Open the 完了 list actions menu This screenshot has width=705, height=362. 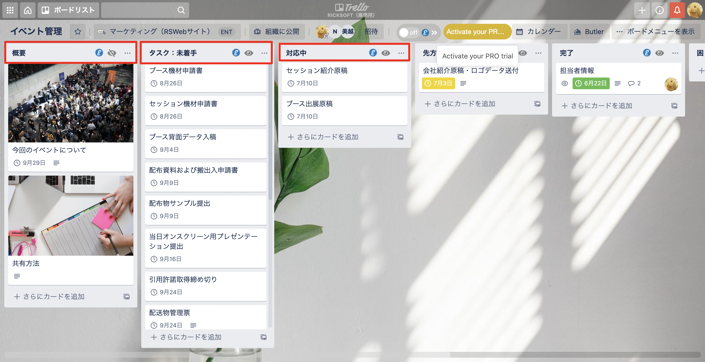[675, 53]
